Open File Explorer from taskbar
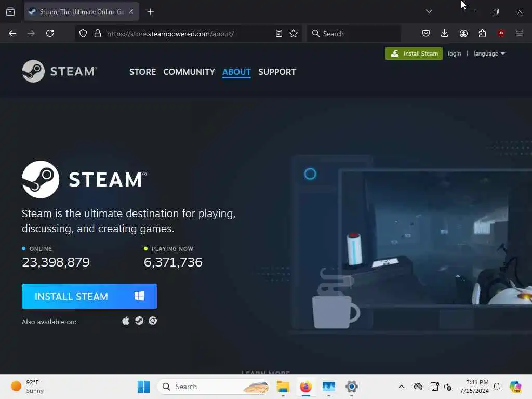Image resolution: width=532 pixels, height=399 pixels. (283, 387)
